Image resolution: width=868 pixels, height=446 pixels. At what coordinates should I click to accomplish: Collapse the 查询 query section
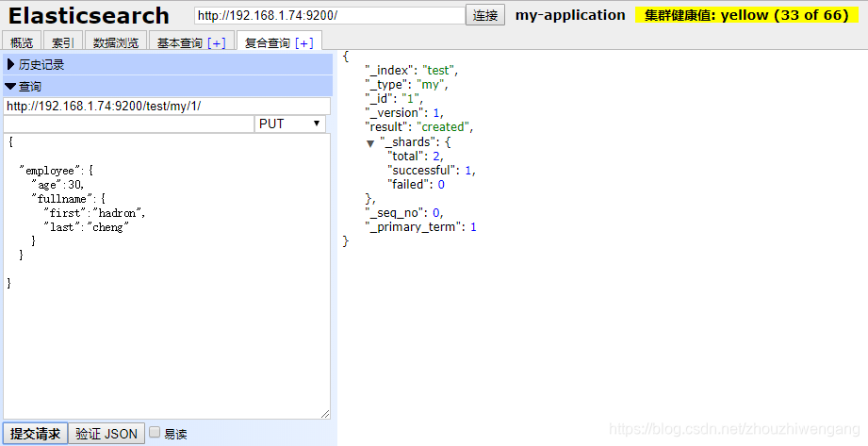[168, 87]
